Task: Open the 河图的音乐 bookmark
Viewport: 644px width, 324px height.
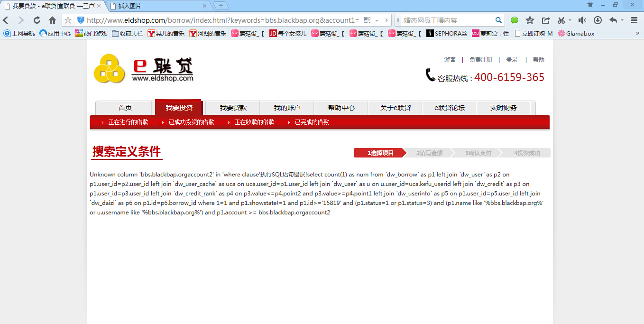Action: pos(208,33)
